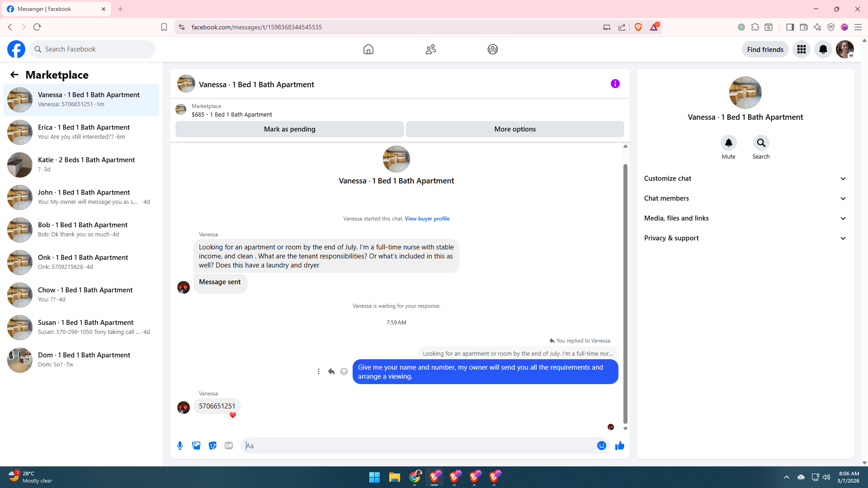Open browser extensions puzzle icon
The image size is (868, 488).
coord(755,27)
